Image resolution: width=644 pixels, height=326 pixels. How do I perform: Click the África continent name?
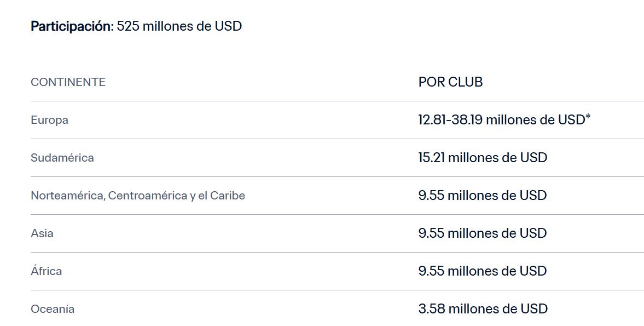[47, 271]
